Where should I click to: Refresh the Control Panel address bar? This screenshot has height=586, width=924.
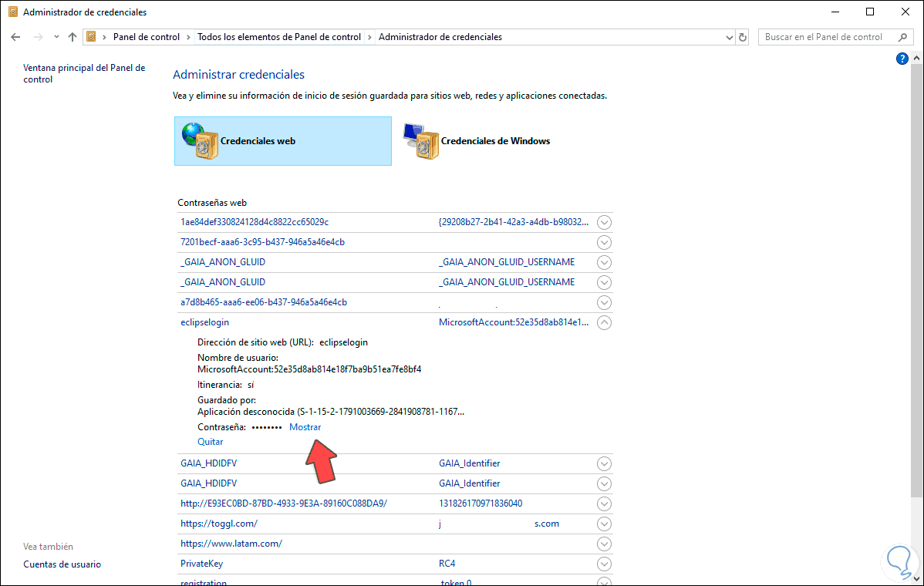(743, 37)
